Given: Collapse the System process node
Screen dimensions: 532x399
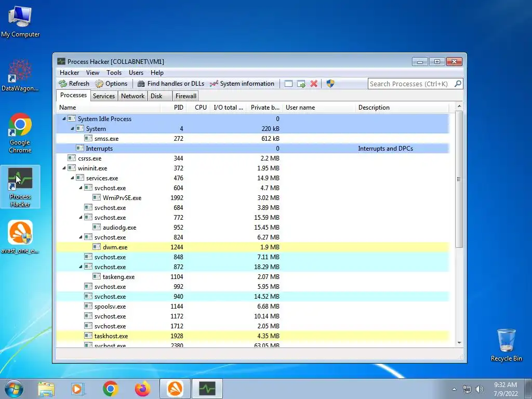Looking at the screenshot, I should 72,129.
